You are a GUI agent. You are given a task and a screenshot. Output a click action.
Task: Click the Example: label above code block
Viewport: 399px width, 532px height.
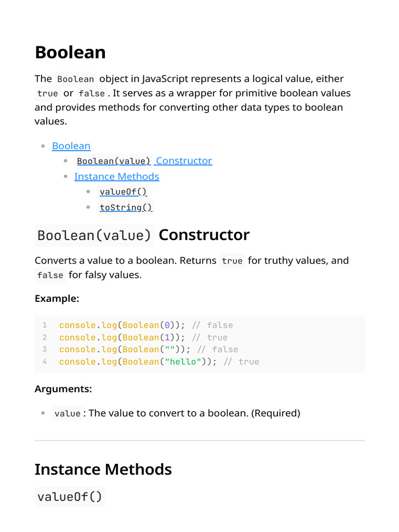pyautogui.click(x=57, y=299)
